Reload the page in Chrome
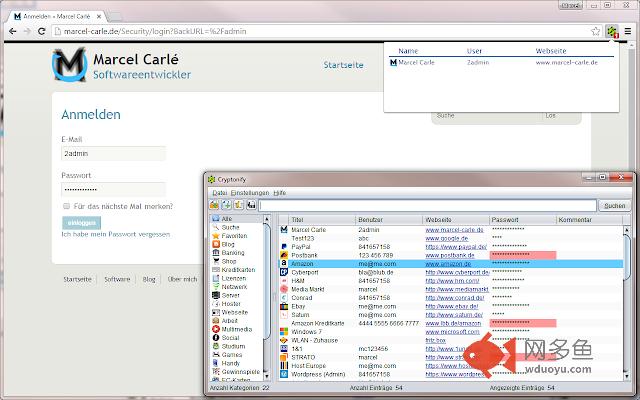Viewport: 640px width, 400px height. 41,31
